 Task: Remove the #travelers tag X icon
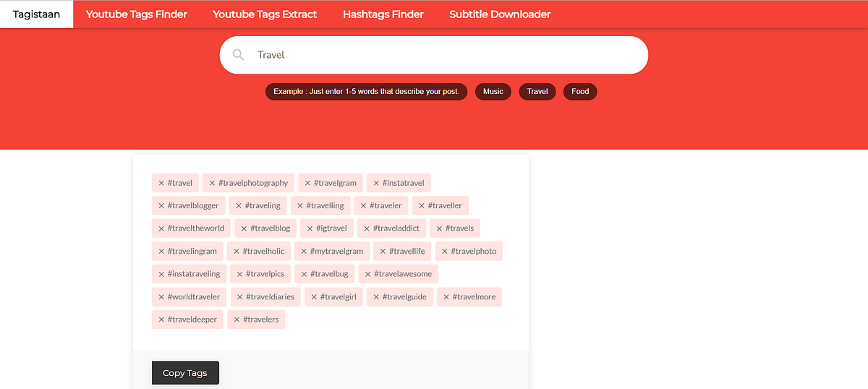(237, 320)
